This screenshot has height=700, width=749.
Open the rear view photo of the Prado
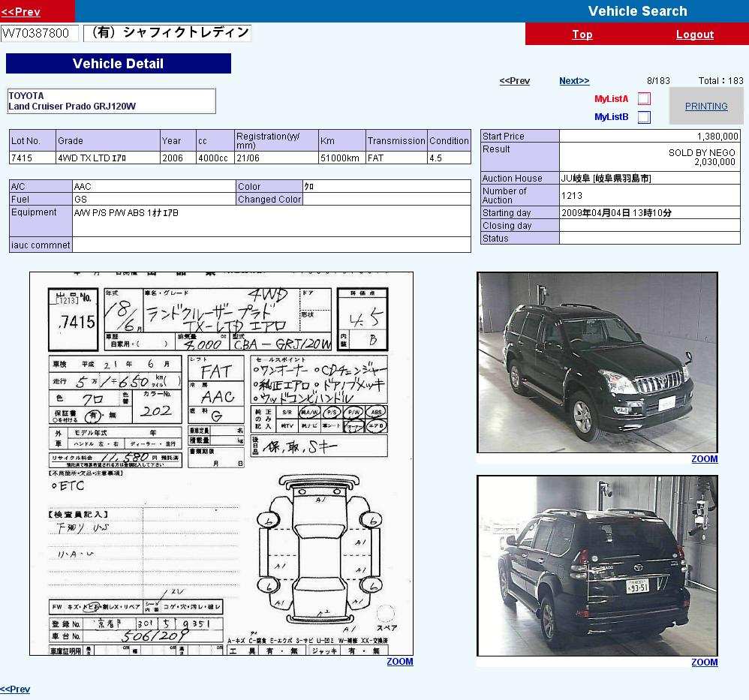pos(597,566)
